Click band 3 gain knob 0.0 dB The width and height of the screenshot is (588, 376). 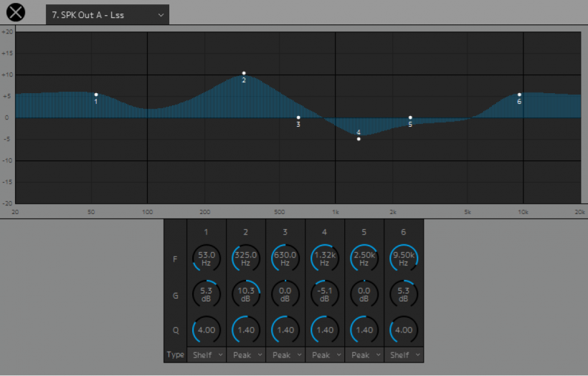pyautogui.click(x=285, y=294)
